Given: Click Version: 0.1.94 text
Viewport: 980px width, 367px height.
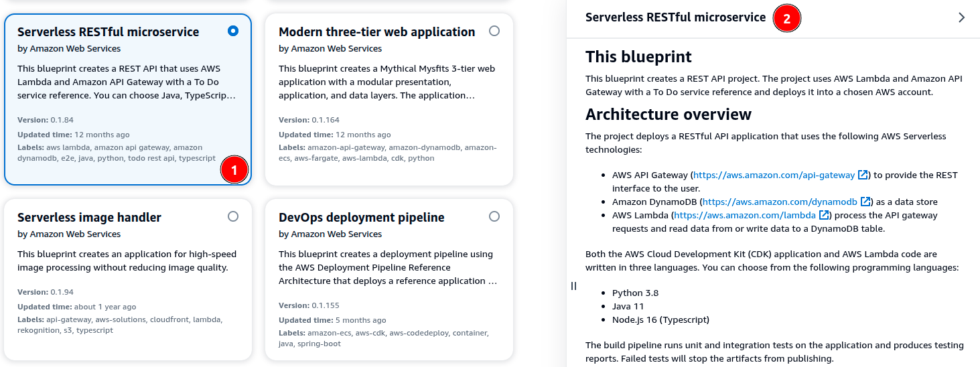Looking at the screenshot, I should (x=46, y=292).
